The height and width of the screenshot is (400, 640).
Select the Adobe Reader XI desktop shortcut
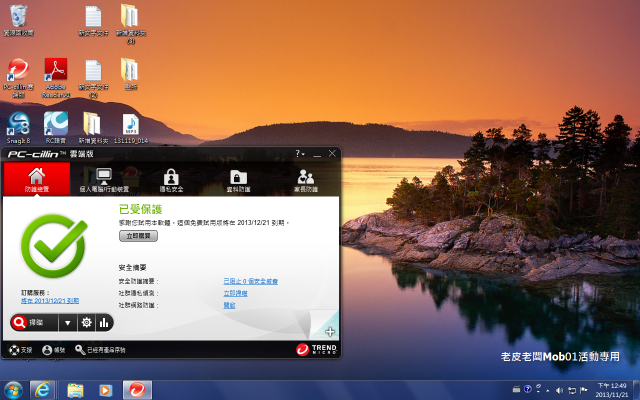click(56, 78)
